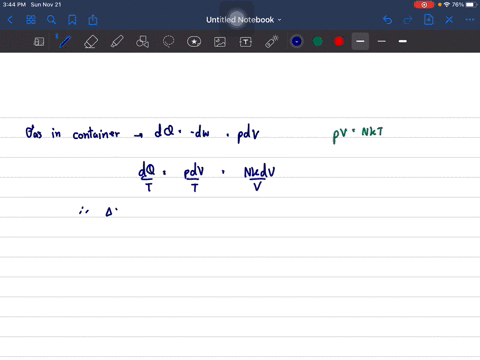
Task: Close the notebook with the X icon
Action: coord(449,20)
